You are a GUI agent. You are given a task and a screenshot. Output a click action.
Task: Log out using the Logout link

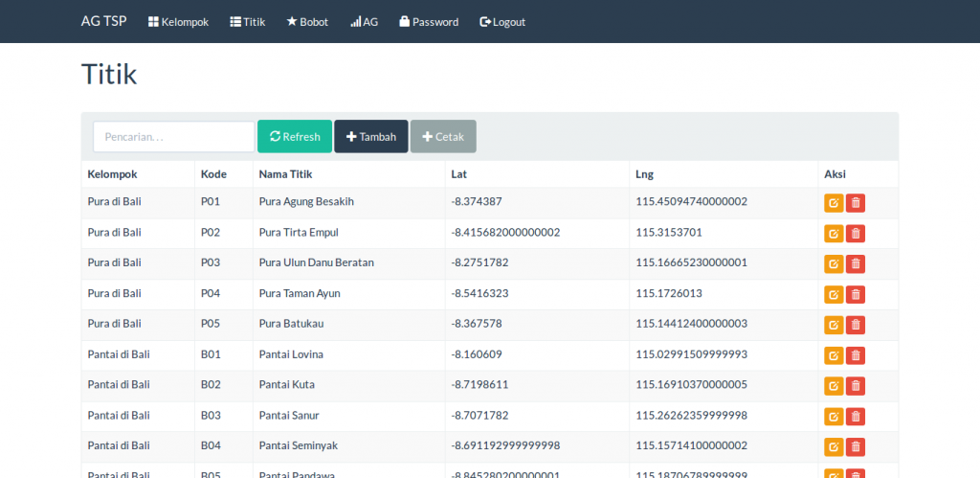[502, 22]
